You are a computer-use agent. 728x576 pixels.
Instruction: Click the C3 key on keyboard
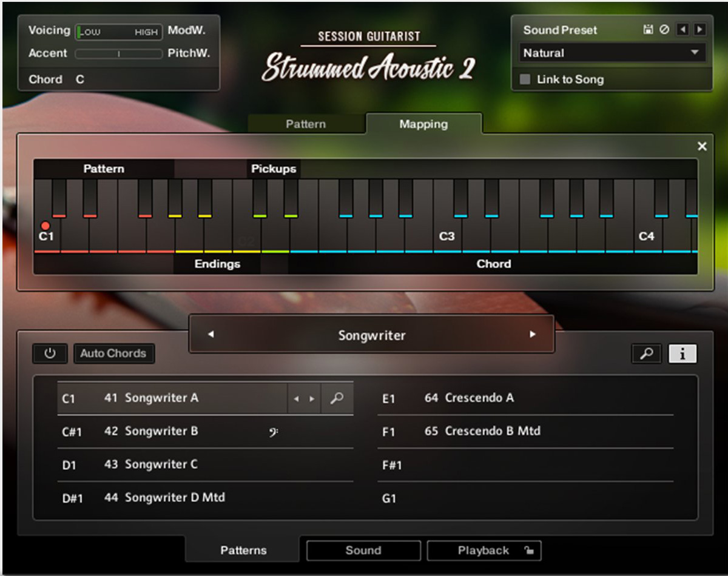coord(447,236)
